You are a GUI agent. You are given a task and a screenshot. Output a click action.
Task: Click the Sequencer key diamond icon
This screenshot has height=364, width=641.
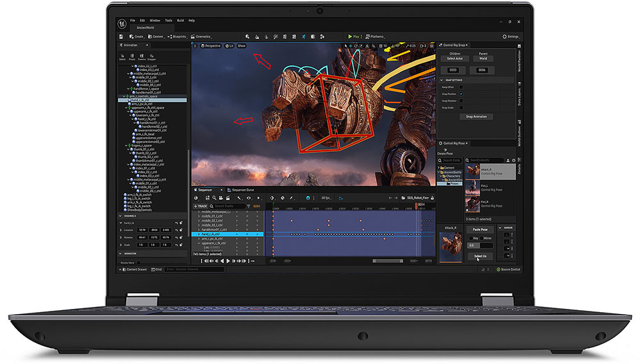272,198
